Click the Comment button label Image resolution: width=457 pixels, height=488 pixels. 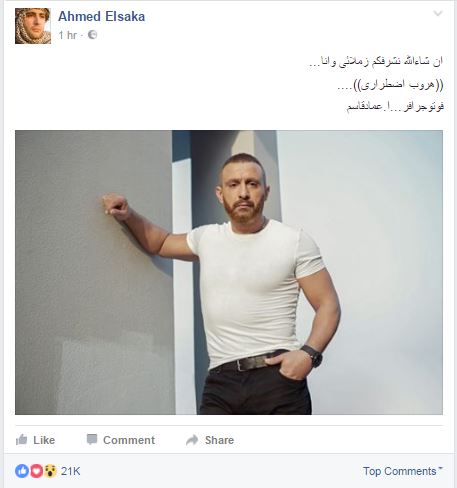point(129,440)
